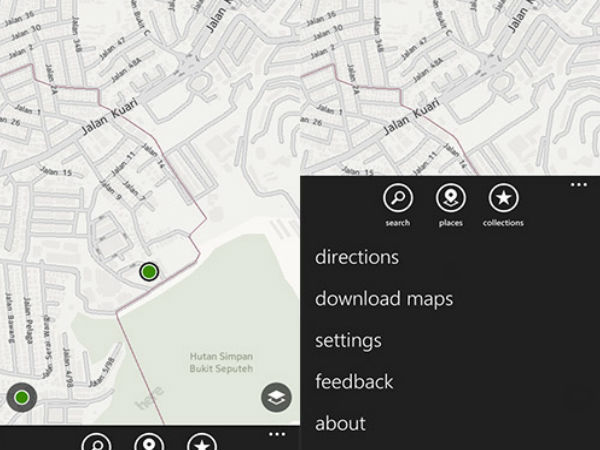Tap the green current-location marker on the map
The width and height of the screenshot is (600, 450).
149,271
